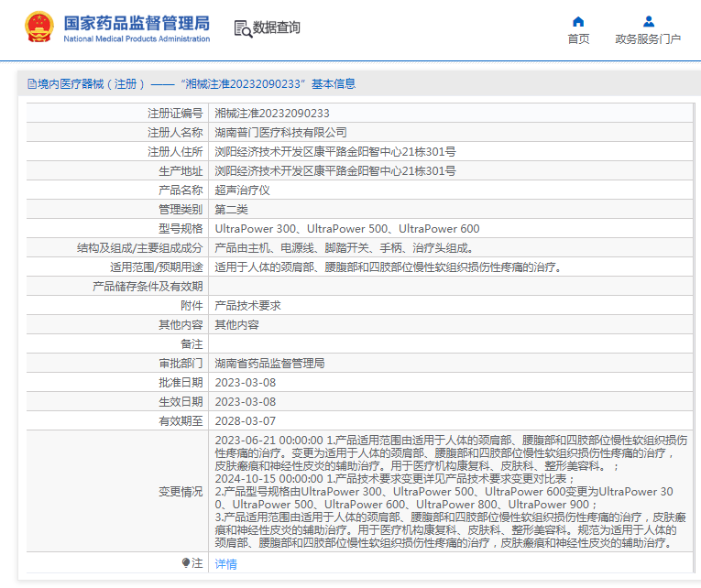Click approving dept 湖南省药品监督管理局
Screen dimensions: 701x588
pos(269,364)
